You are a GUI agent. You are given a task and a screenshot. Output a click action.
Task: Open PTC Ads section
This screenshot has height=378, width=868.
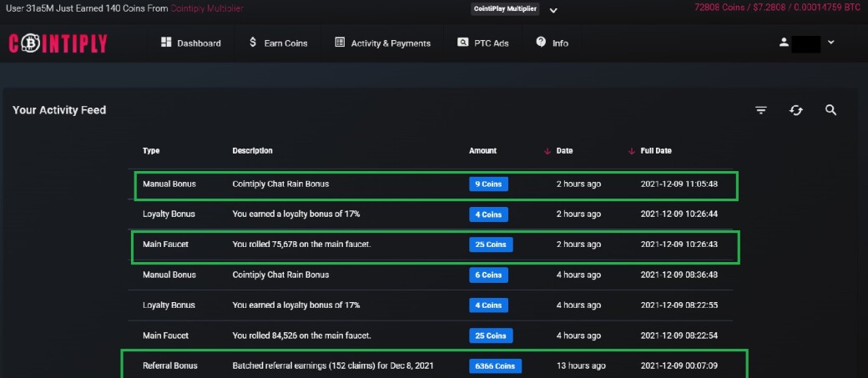[x=482, y=43]
